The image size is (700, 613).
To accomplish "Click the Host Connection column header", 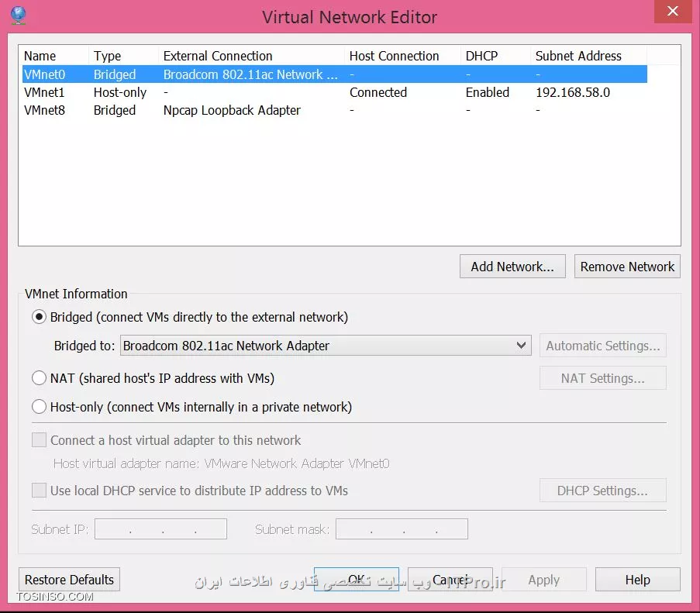I will (402, 56).
